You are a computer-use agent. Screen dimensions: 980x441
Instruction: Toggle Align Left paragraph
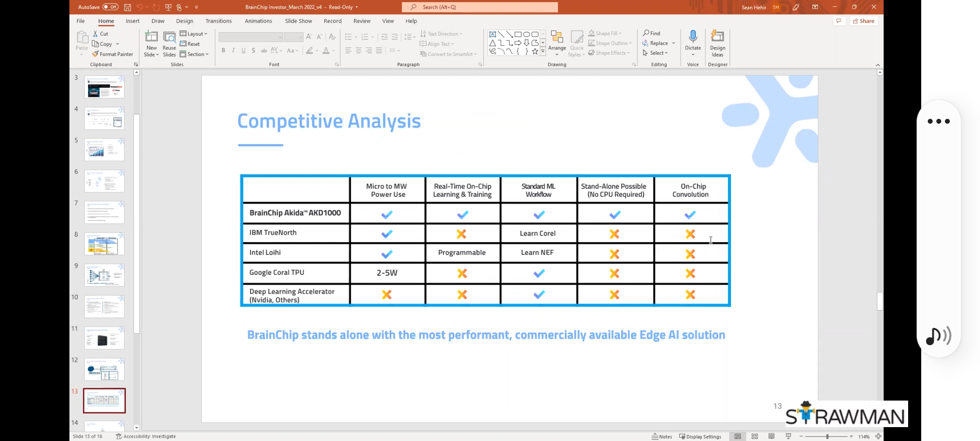tap(348, 50)
